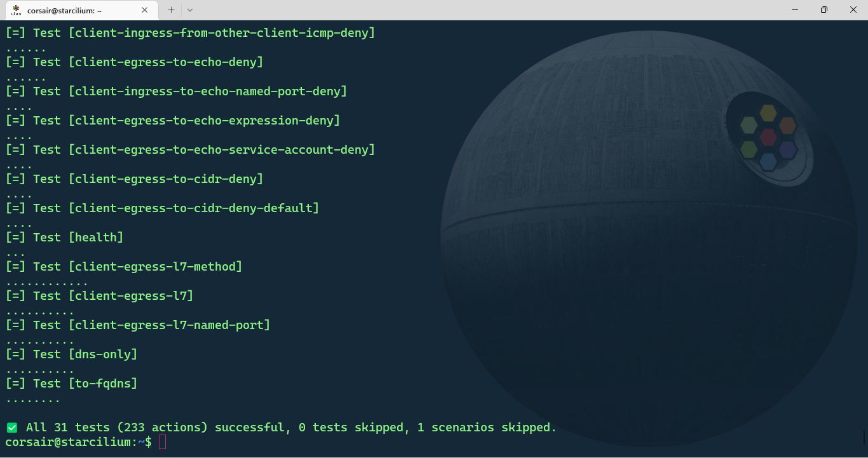Open a new tab with the plus button

171,10
